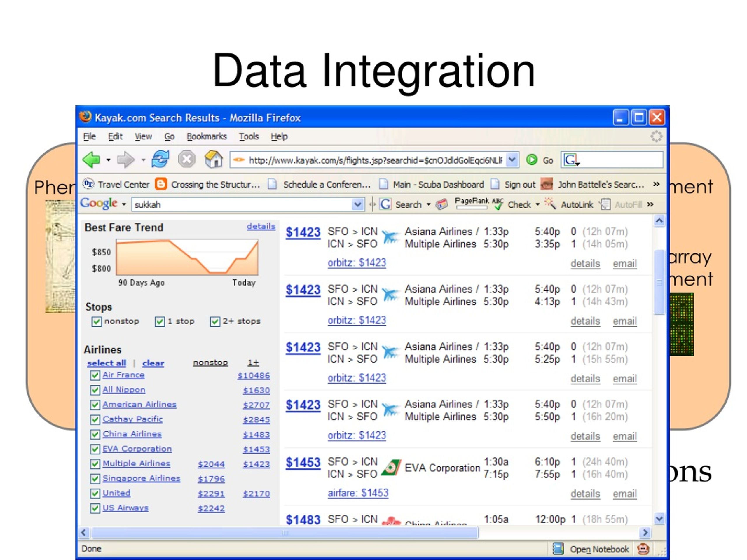Click 'select all' airlines link
The width and height of the screenshot is (747, 560).
(107, 363)
